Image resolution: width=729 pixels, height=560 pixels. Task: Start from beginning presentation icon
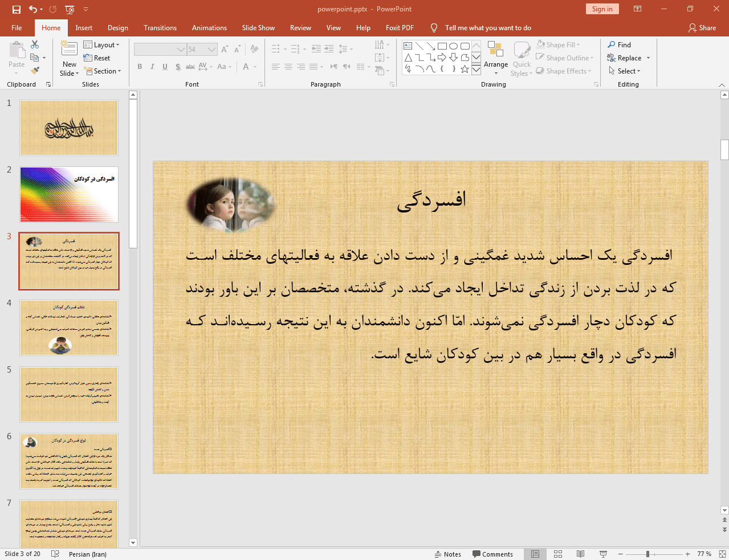tap(70, 9)
